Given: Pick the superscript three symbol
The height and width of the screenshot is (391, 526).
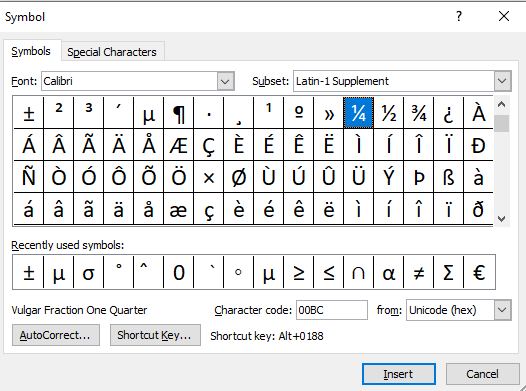Looking at the screenshot, I should 89,113.
